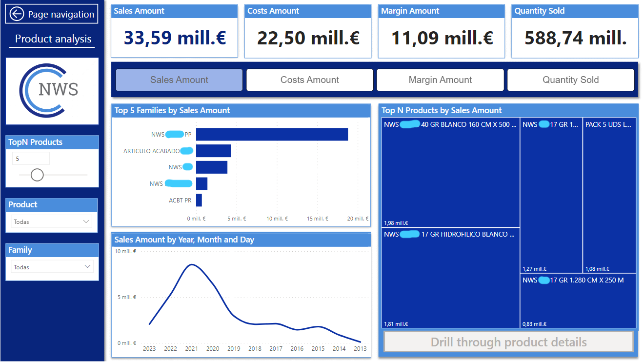Select Quantity Sold measure button
644x362 pixels.
click(x=570, y=80)
